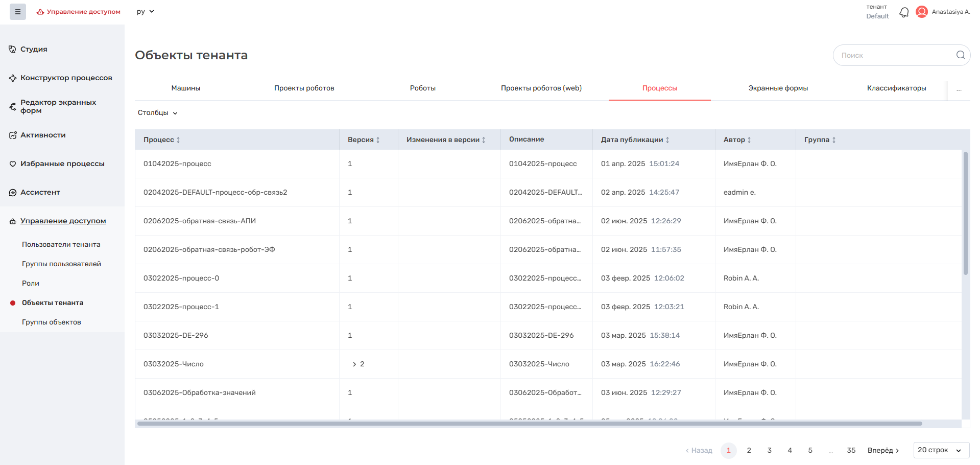Open notifications bell icon
980x465 pixels.
pyautogui.click(x=904, y=12)
